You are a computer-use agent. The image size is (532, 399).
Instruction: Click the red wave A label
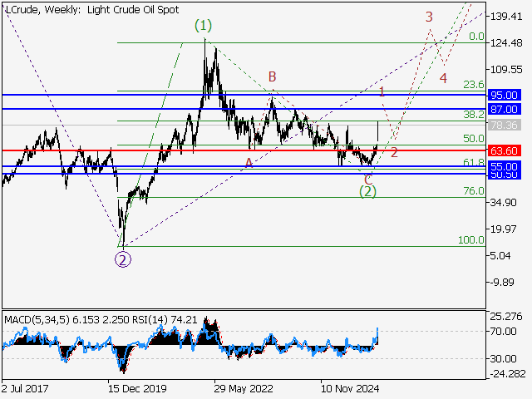coord(249,163)
